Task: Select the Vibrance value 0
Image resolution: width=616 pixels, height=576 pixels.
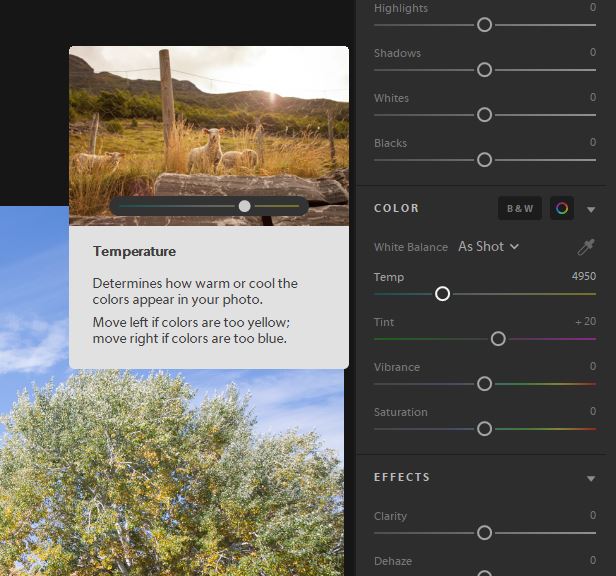Action: (593, 366)
